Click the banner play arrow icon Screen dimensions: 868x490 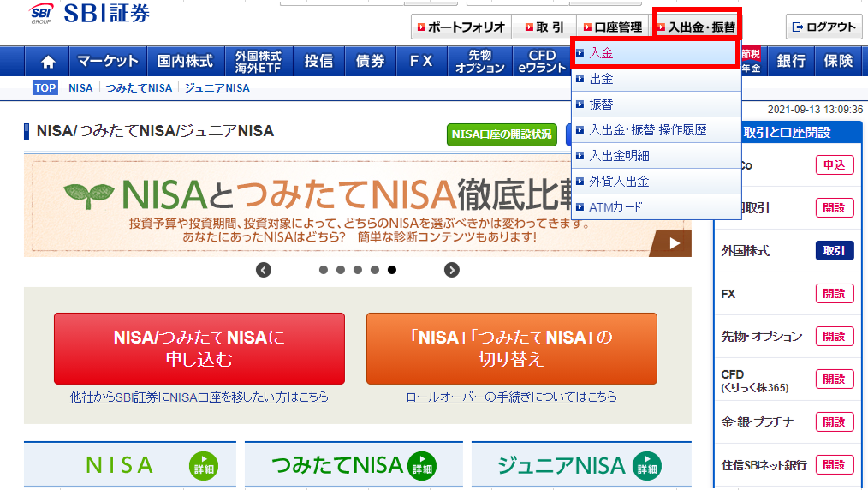tap(674, 243)
